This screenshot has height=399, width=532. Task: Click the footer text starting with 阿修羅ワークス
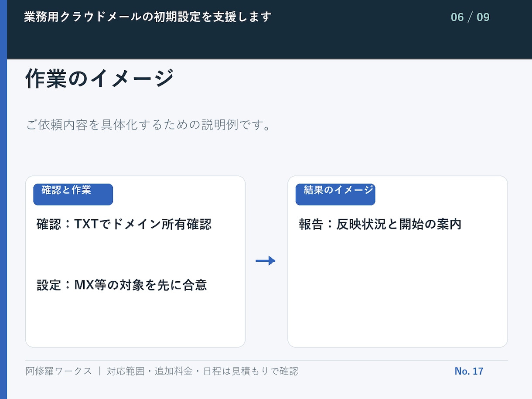162,371
